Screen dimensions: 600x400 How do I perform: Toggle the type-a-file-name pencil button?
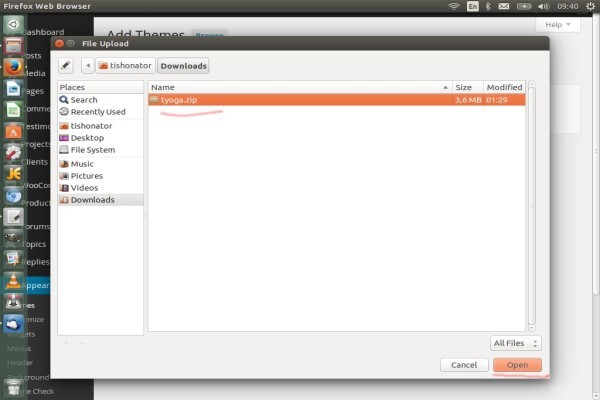point(65,65)
